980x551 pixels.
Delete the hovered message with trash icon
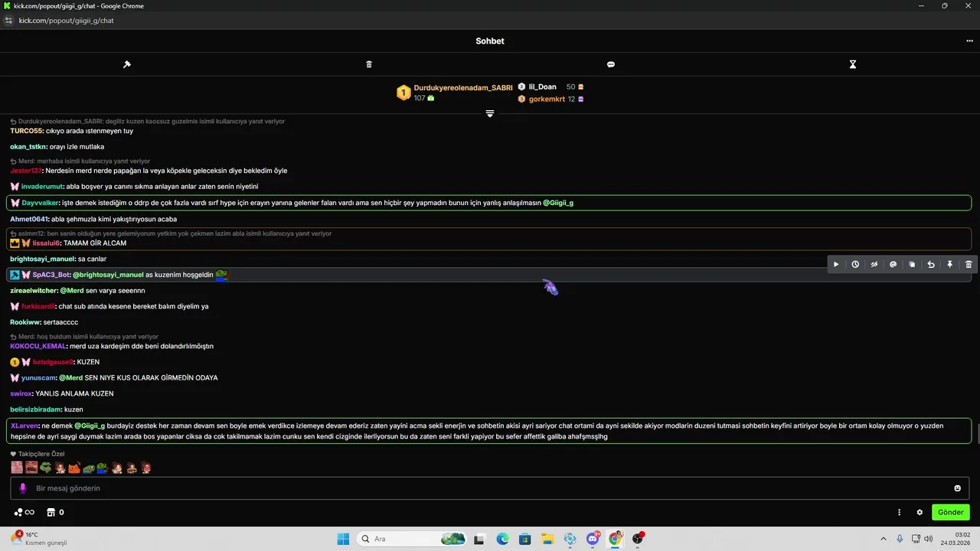[969, 265]
